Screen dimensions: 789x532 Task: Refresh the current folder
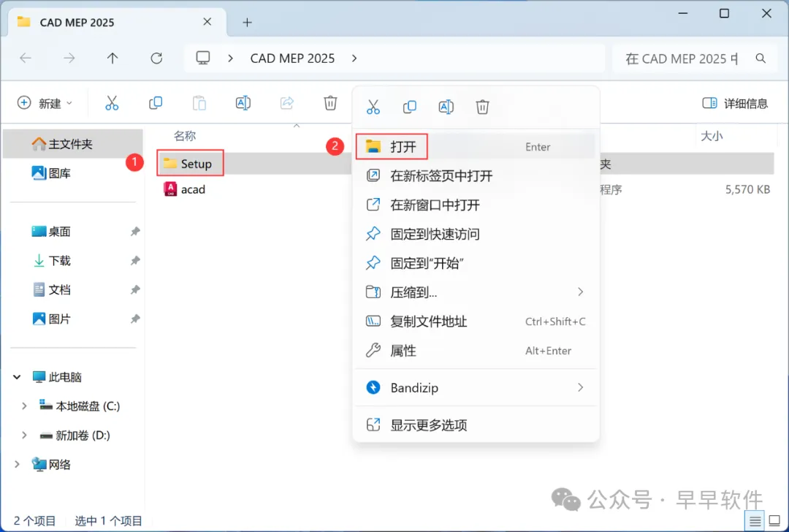(156, 58)
